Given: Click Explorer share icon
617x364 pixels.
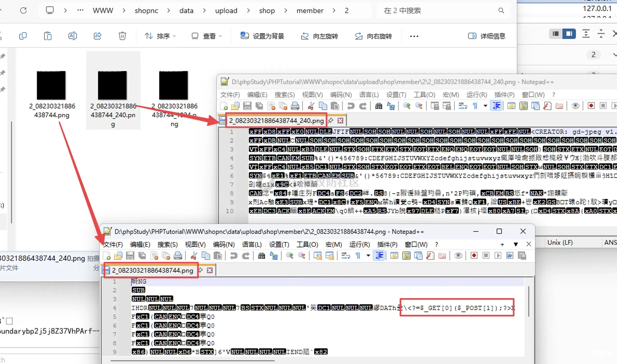Looking at the screenshot, I should pos(97,36).
